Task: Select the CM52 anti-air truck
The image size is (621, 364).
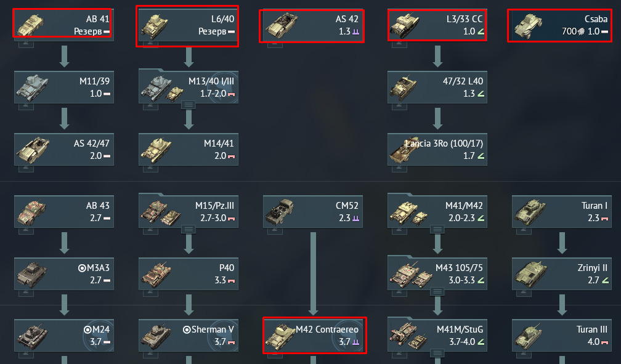Action: pyautogui.click(x=313, y=211)
